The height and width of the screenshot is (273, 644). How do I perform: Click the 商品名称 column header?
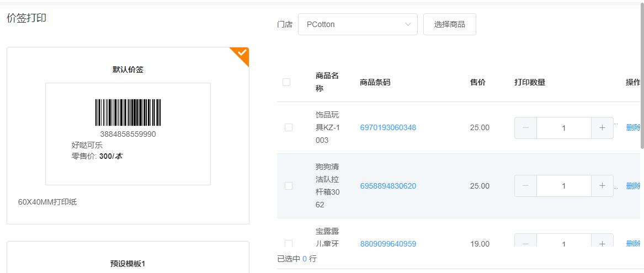tap(327, 82)
